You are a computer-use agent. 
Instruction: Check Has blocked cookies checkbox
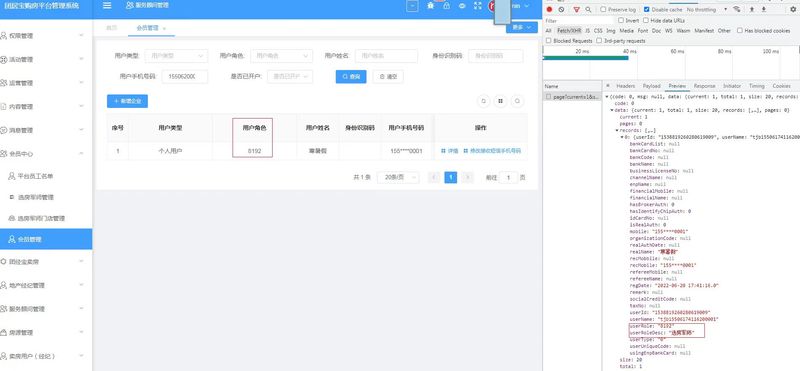tap(740, 31)
